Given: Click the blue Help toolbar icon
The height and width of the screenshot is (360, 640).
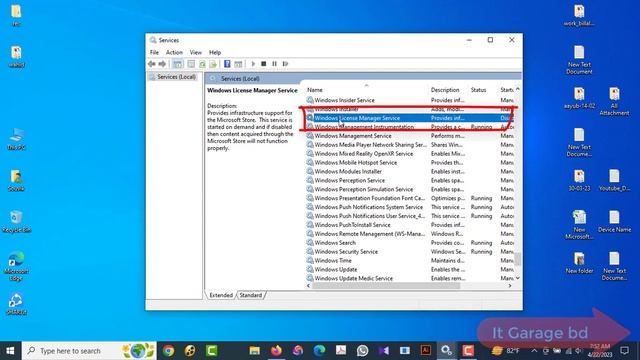Looking at the screenshot, I should tap(227, 64).
